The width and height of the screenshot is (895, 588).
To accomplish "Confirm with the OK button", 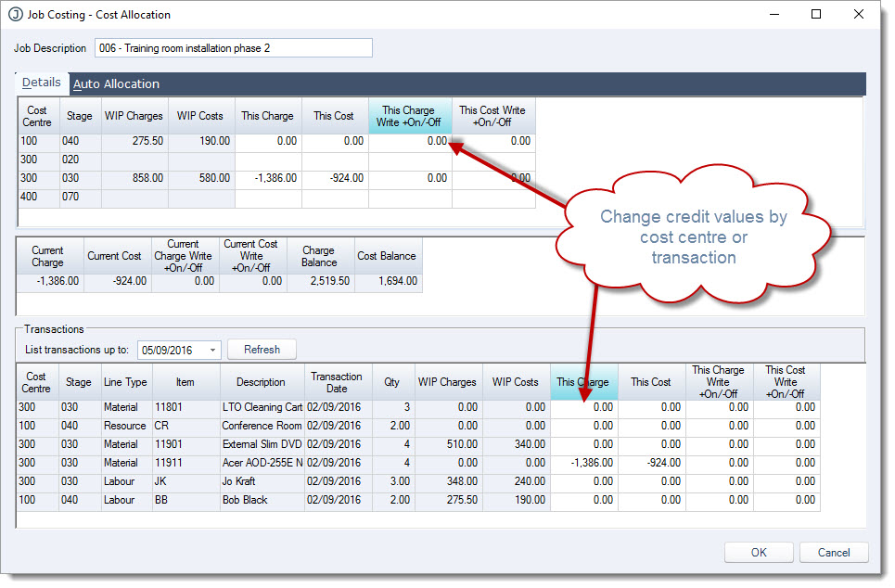I will [759, 553].
